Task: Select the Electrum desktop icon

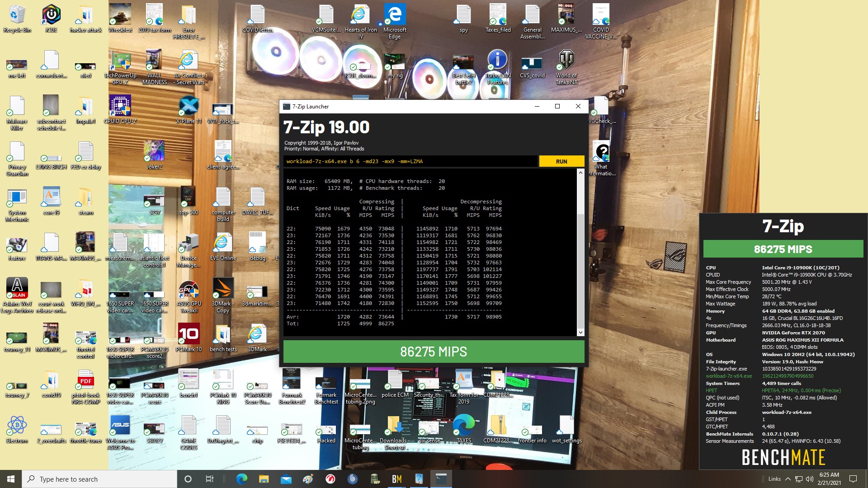Action: (x=17, y=429)
